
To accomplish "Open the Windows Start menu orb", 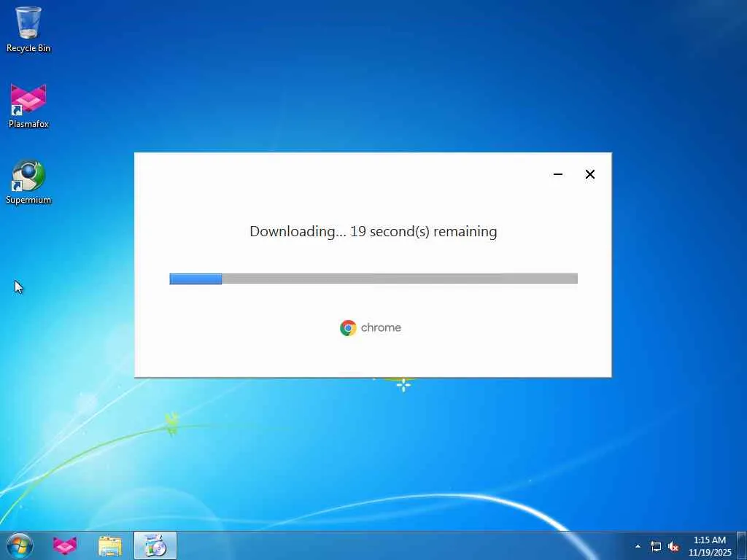I will pos(20,545).
